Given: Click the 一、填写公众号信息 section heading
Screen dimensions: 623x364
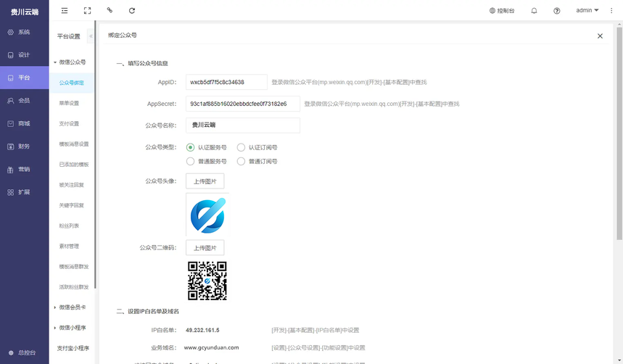Looking at the screenshot, I should pyautogui.click(x=142, y=64).
